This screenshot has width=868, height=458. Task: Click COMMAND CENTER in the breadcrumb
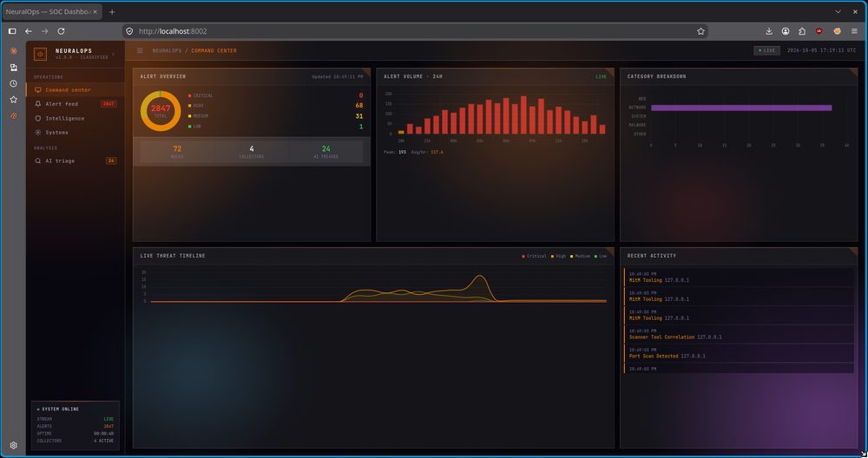[214, 50]
